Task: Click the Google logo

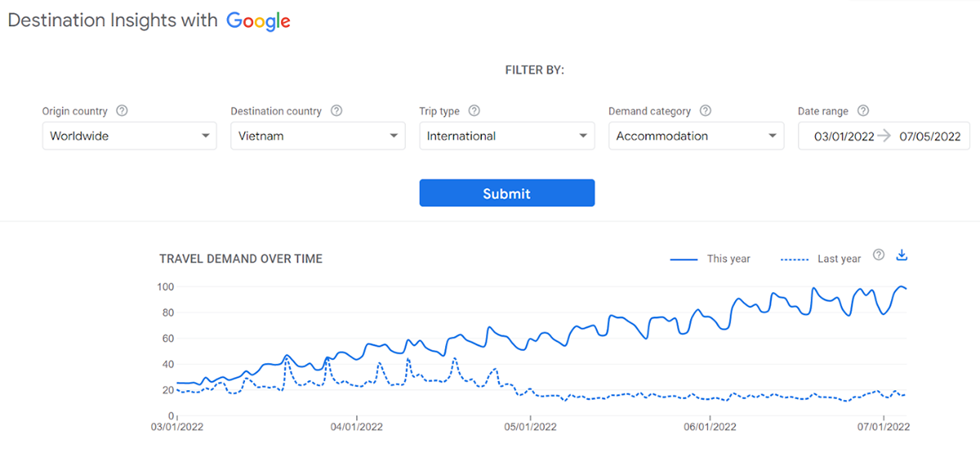Action: (258, 21)
